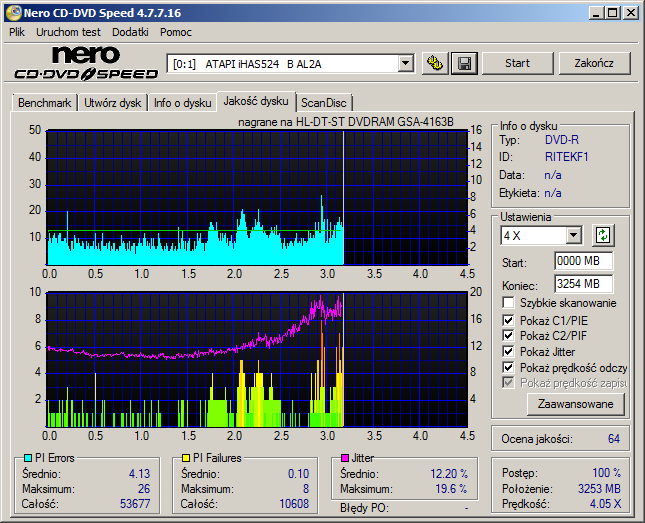Expand the 4 X speed dropdown

573,236
